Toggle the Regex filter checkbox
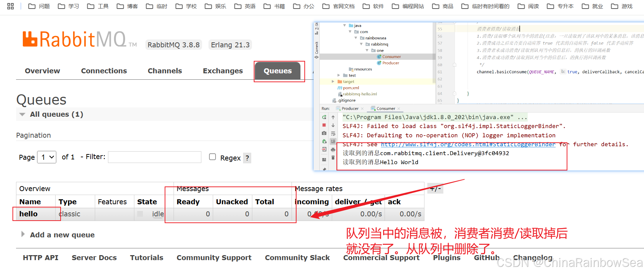The image size is (644, 274). pos(212,157)
